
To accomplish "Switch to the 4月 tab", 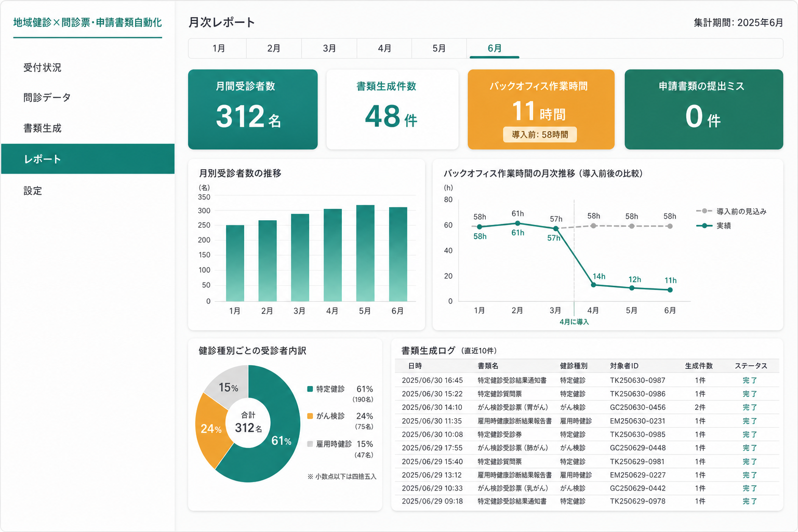I will (384, 48).
